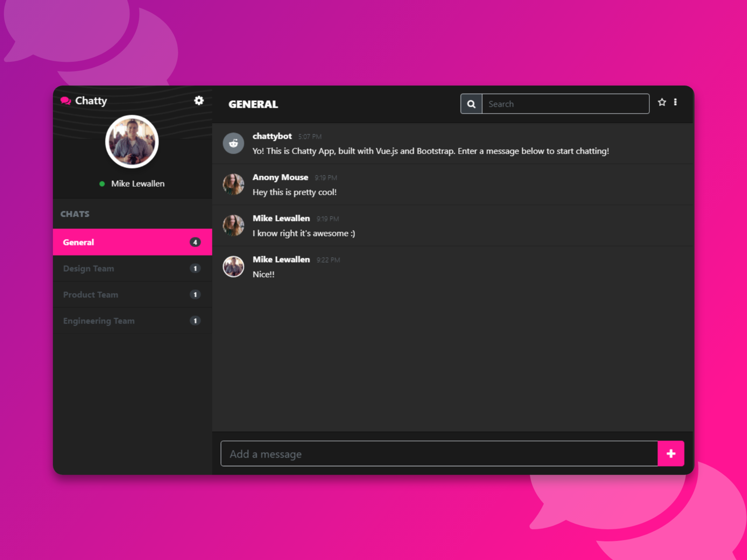Focus the 'Add a message' input box
Viewport: 747px width, 560px height.
(x=439, y=454)
